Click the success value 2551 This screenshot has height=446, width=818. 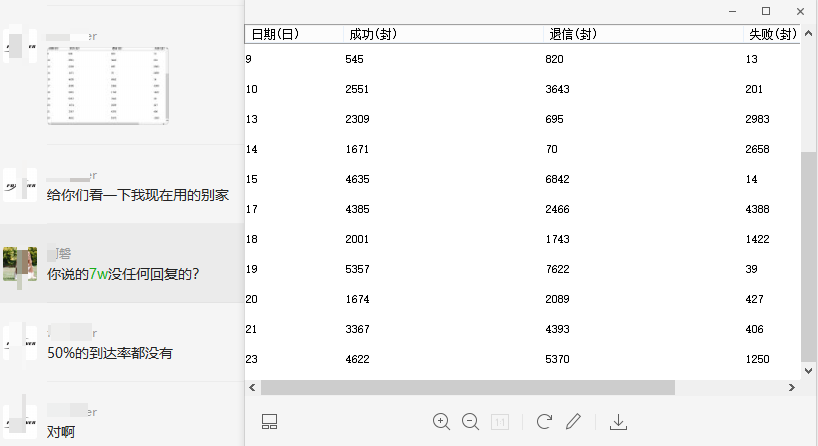click(357, 89)
